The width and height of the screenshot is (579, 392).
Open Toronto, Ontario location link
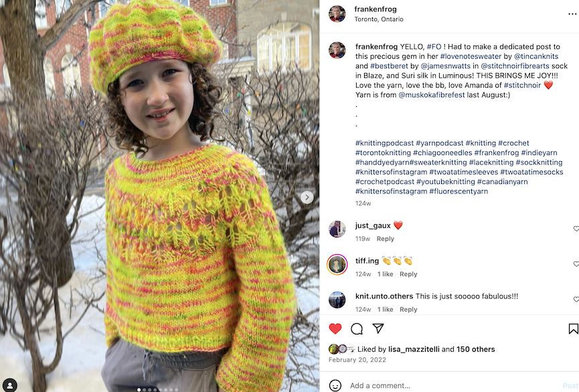point(379,19)
